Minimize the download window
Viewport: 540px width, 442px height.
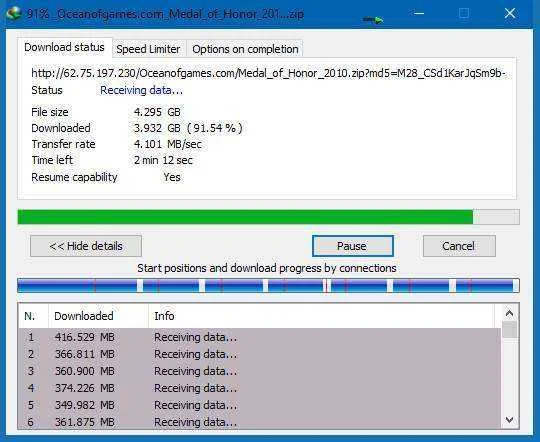tap(419, 13)
